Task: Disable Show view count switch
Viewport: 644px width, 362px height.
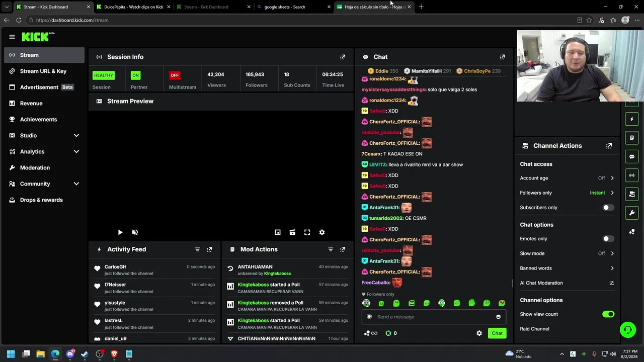Action: [608, 314]
